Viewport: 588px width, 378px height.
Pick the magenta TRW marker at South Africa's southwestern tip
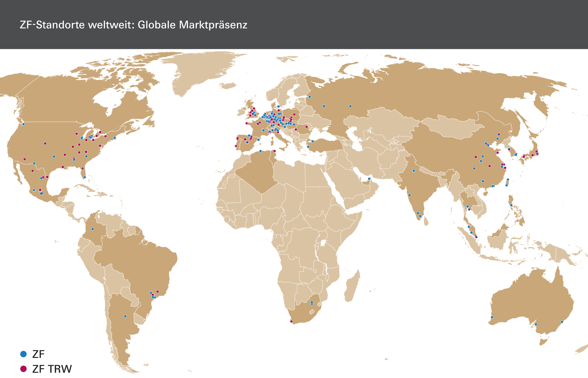pos(291,321)
